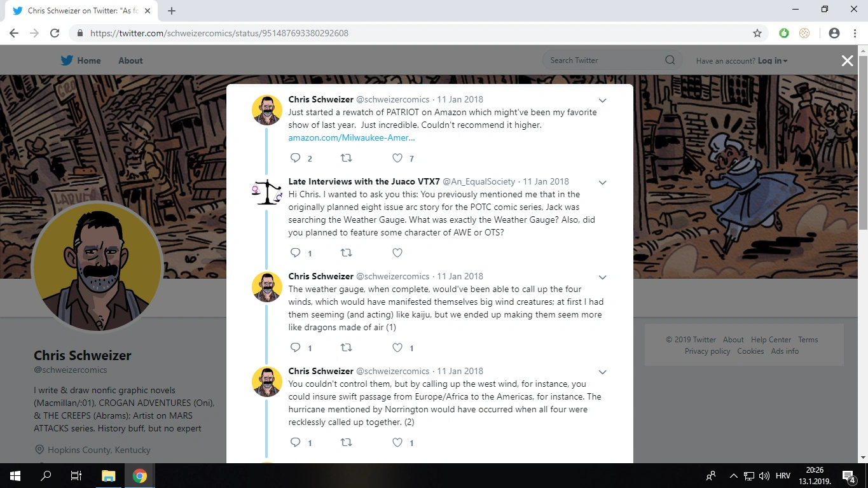Bookmark this page with the star icon
This screenshot has width=868, height=488.
click(x=757, y=33)
